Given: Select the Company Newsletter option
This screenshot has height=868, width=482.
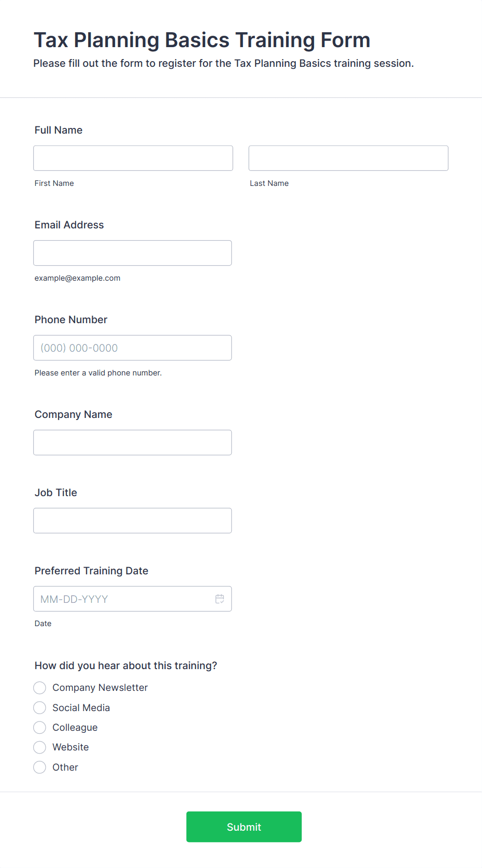Looking at the screenshot, I should tap(40, 688).
